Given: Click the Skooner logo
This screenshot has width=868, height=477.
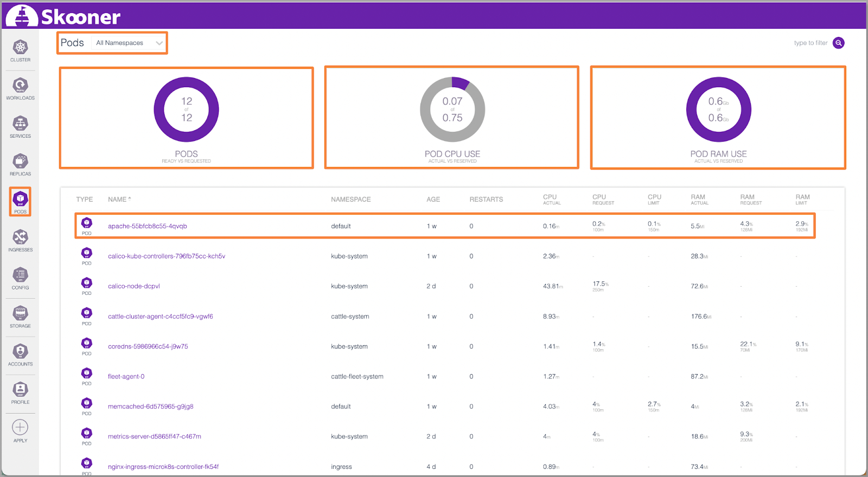Looking at the screenshot, I should tap(63, 16).
